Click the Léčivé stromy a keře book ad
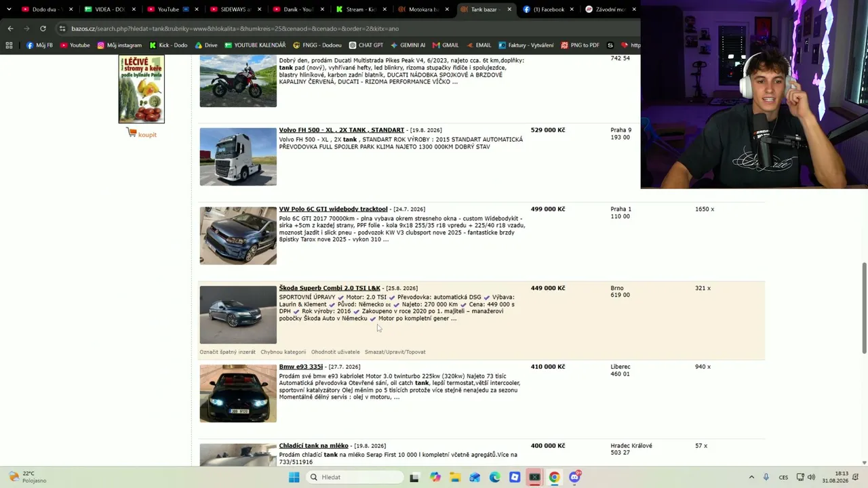The height and width of the screenshot is (488, 868). click(x=141, y=89)
